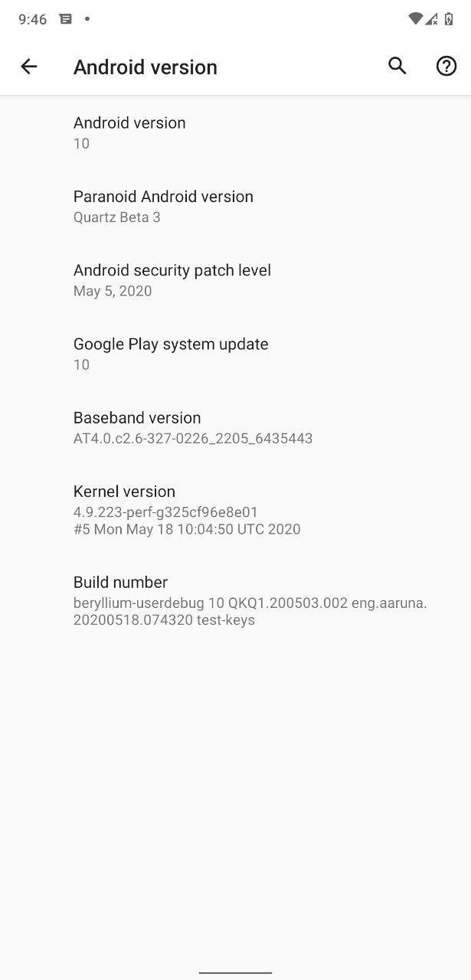Tap the Quartz Beta 3 version text

click(x=117, y=217)
